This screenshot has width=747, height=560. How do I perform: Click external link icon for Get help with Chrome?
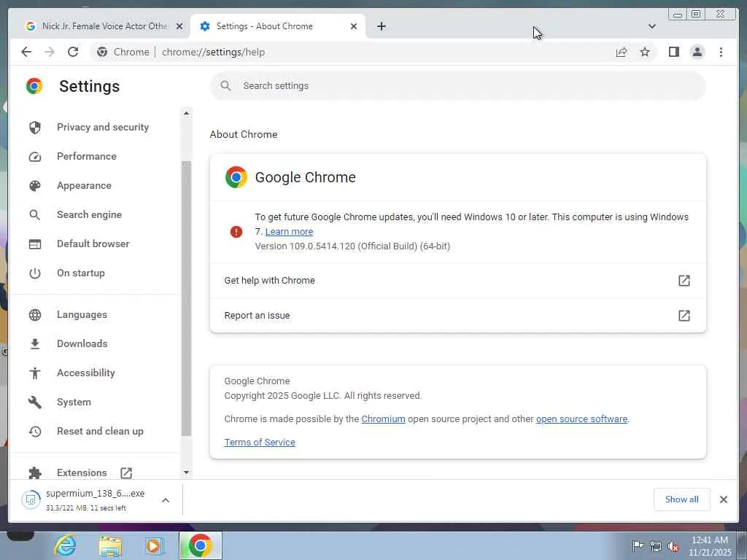(x=684, y=281)
